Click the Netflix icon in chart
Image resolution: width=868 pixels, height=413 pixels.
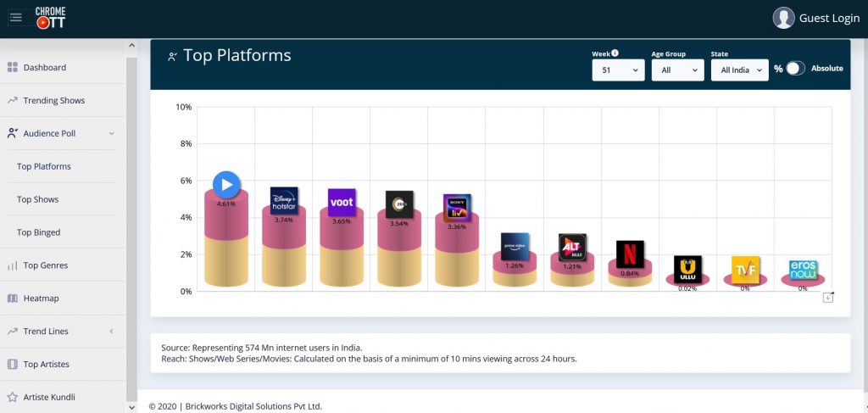click(x=630, y=254)
